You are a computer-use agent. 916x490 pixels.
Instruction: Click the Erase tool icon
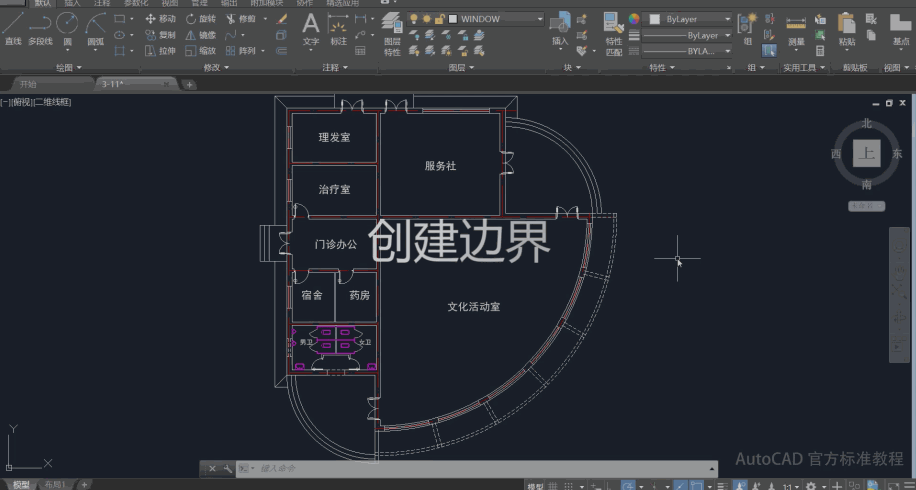pyautogui.click(x=282, y=19)
